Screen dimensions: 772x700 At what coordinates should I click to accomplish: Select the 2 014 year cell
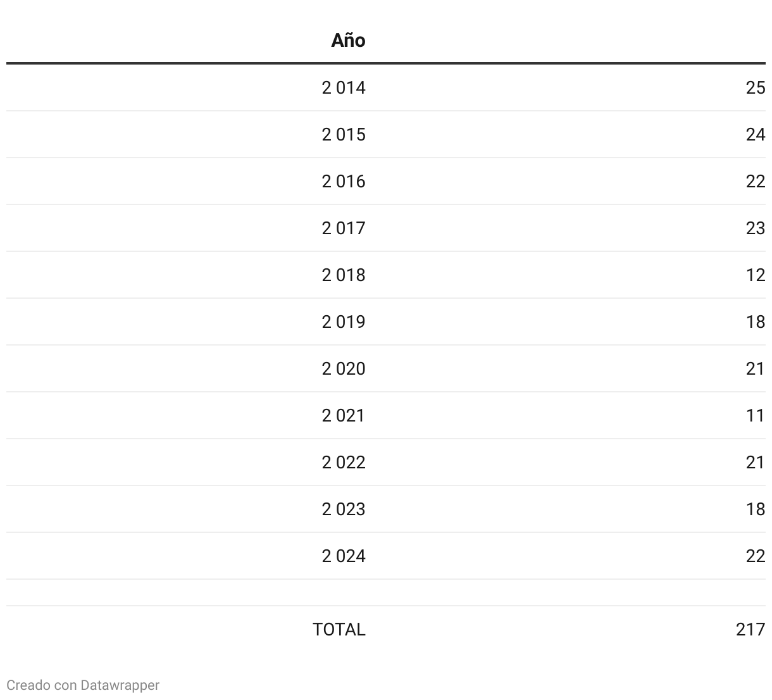point(343,87)
